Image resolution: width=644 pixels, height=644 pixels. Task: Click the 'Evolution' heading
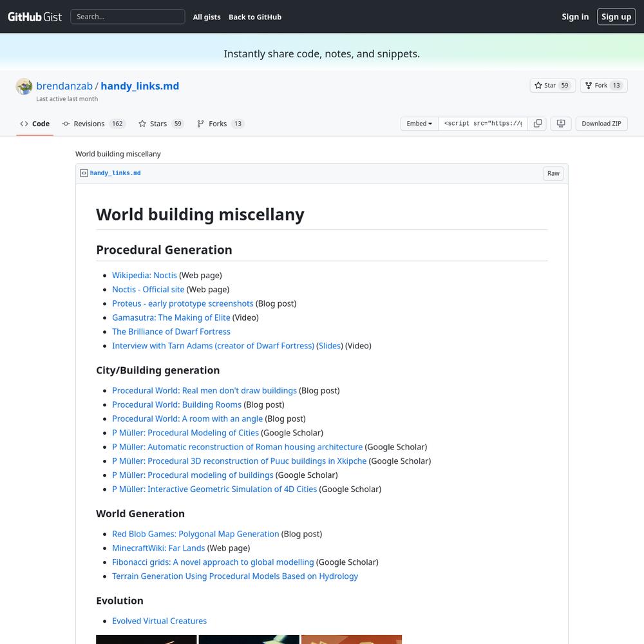tap(120, 601)
